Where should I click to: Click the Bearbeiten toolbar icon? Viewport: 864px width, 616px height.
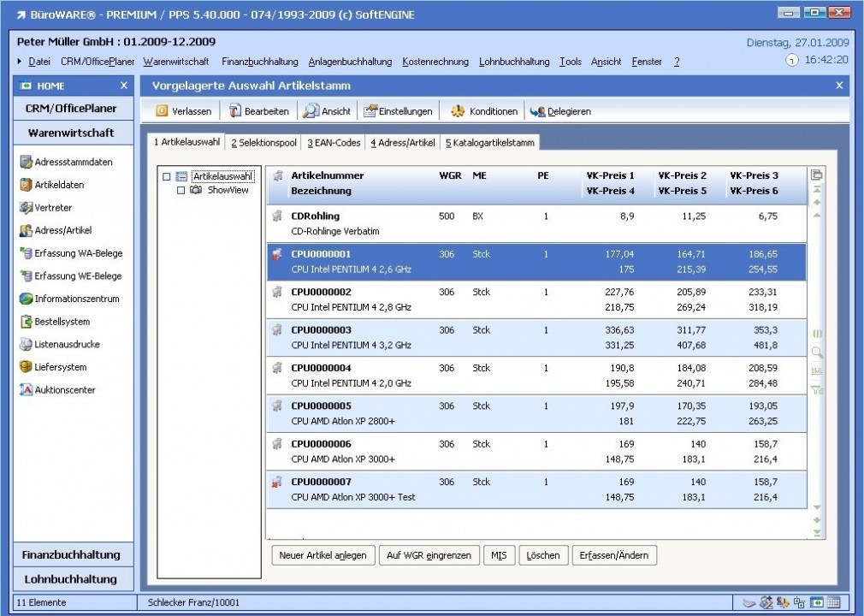[x=235, y=110]
